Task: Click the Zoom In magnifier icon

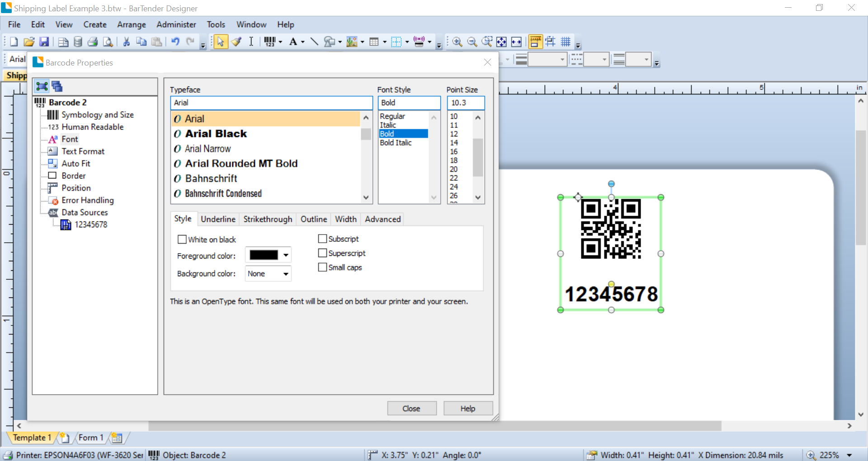Action: pos(457,42)
